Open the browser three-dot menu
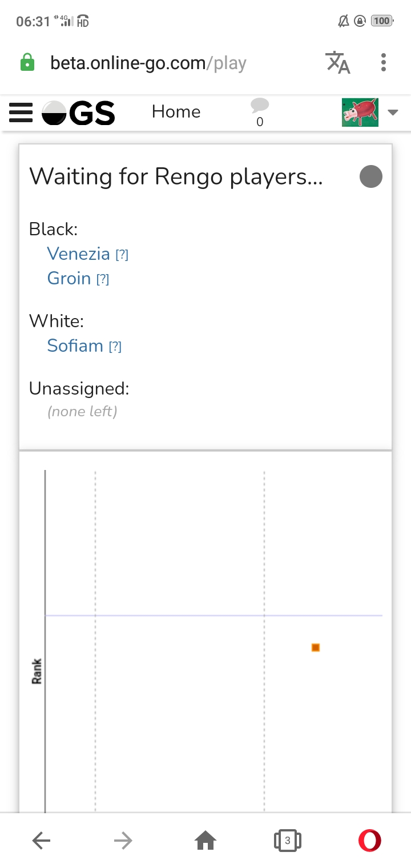This screenshot has height=868, width=411. [383, 62]
